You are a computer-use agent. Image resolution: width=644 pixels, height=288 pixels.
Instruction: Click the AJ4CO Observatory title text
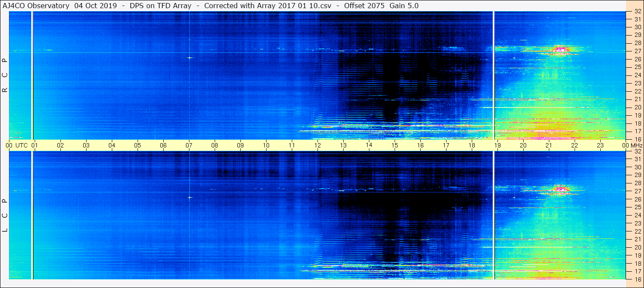click(x=36, y=6)
